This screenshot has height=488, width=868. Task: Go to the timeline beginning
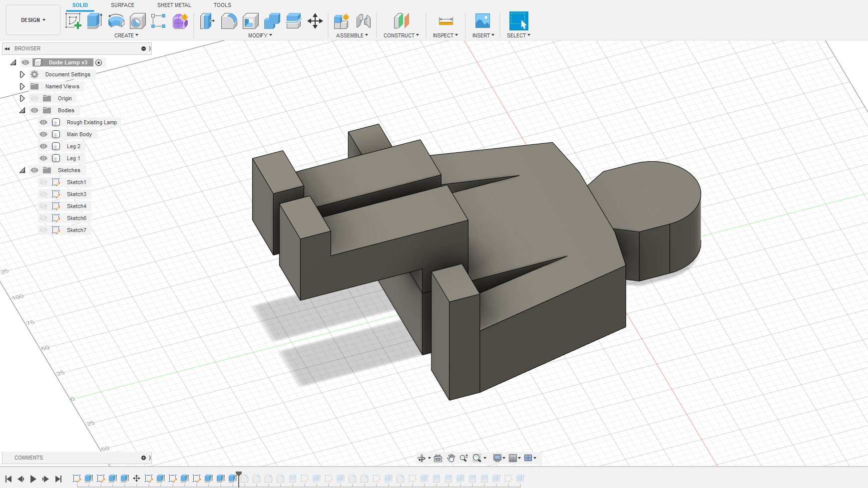8,479
